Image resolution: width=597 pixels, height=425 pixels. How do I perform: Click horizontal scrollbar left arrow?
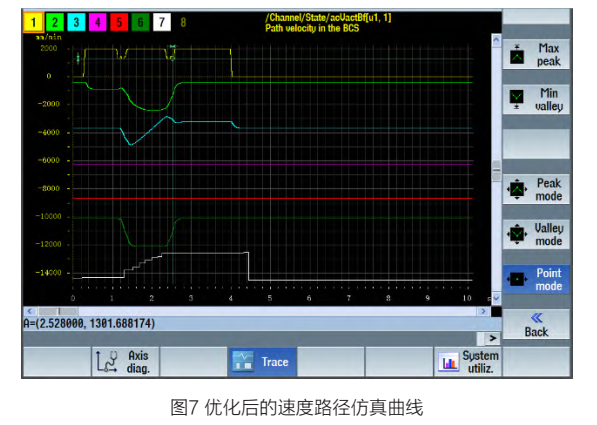point(30,312)
